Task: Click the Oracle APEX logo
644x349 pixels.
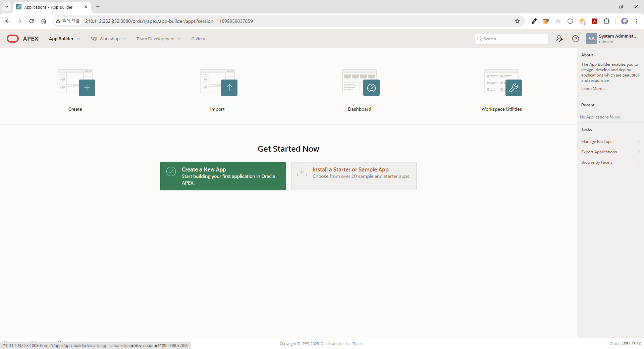Action: (13, 39)
